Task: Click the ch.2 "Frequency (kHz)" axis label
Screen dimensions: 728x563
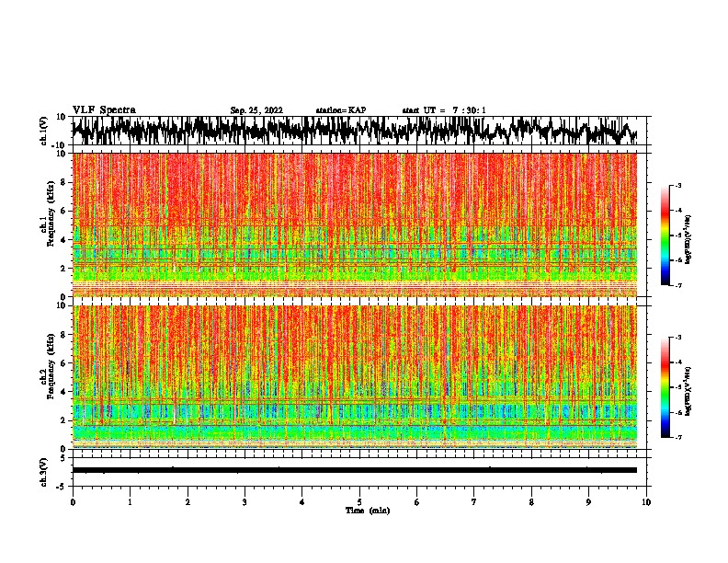Action: 51,366
